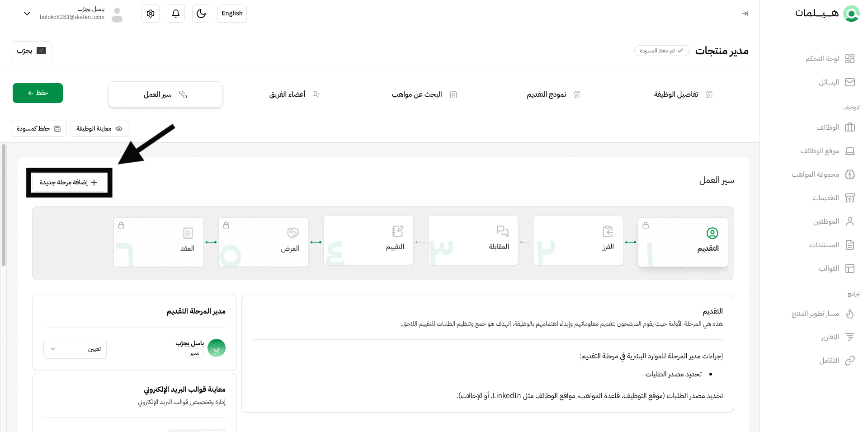This screenshot has width=868, height=432.
Task: Open التقديمات in sidebar
Action: (834, 198)
